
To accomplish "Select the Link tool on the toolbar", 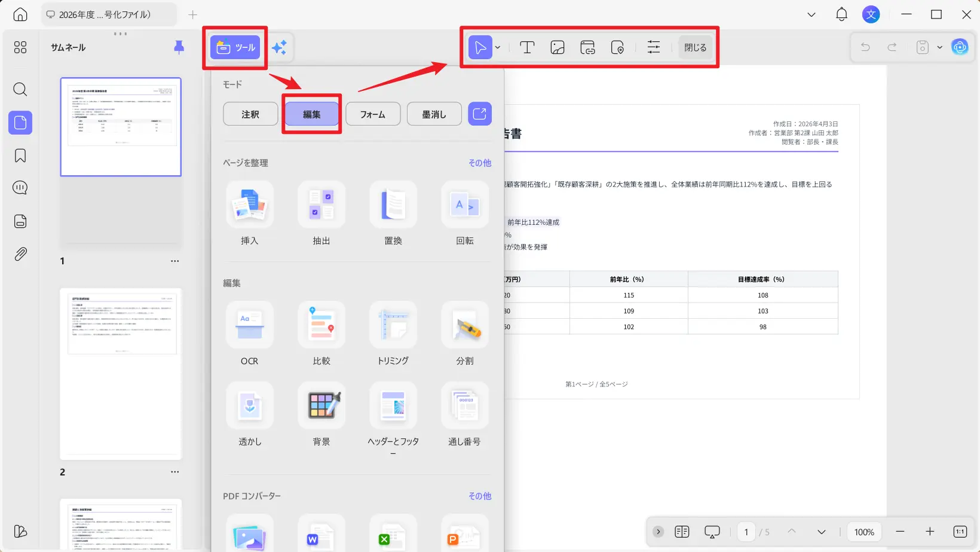I will [587, 47].
